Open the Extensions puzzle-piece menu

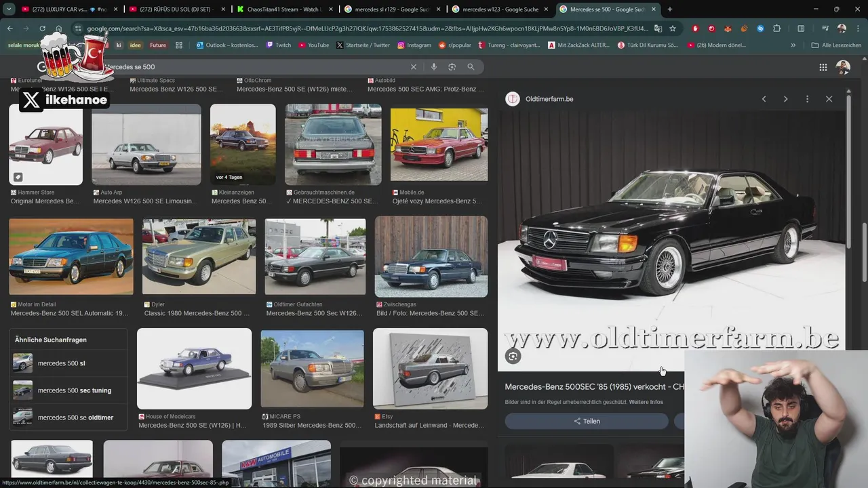tap(777, 28)
